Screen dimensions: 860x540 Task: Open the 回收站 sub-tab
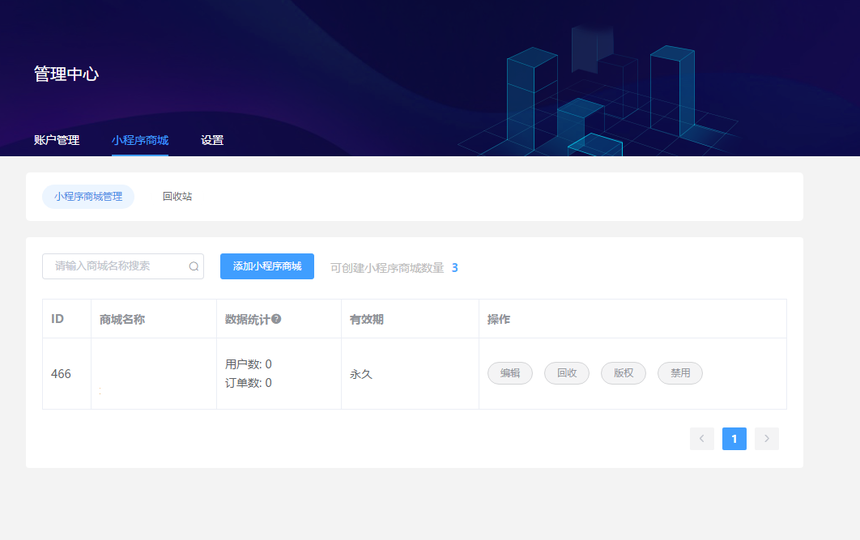pyautogui.click(x=177, y=197)
